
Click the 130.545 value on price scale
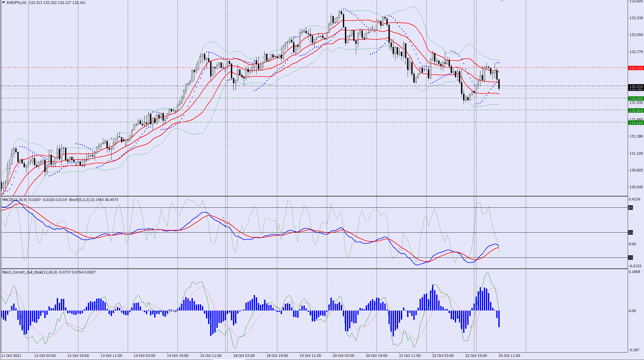pos(636,187)
